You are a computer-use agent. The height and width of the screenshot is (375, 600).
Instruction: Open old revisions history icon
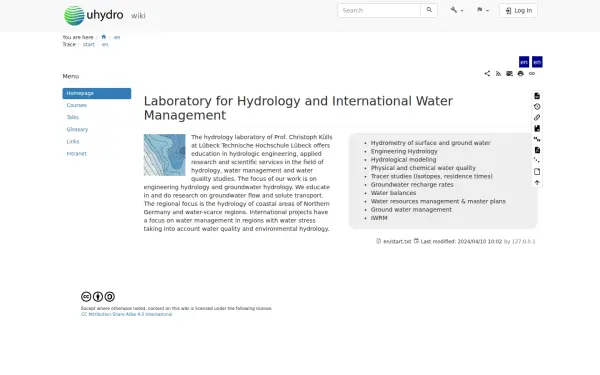click(537, 107)
